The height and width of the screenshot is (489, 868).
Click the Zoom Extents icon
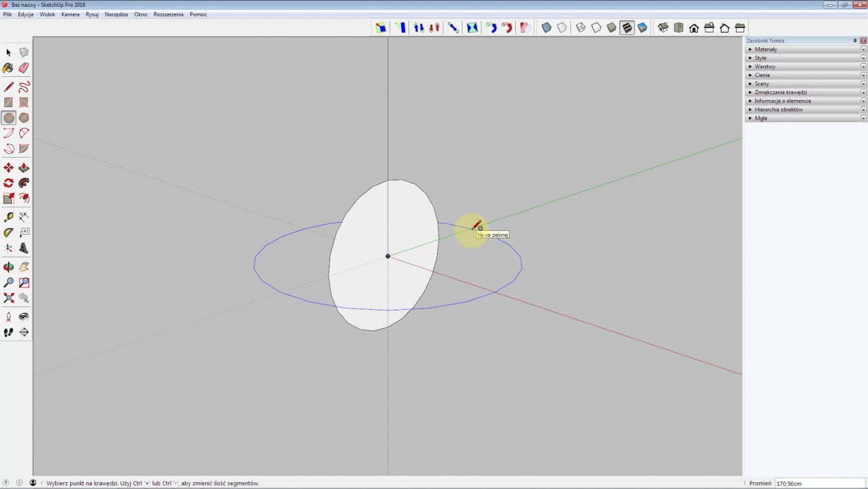tap(9, 298)
